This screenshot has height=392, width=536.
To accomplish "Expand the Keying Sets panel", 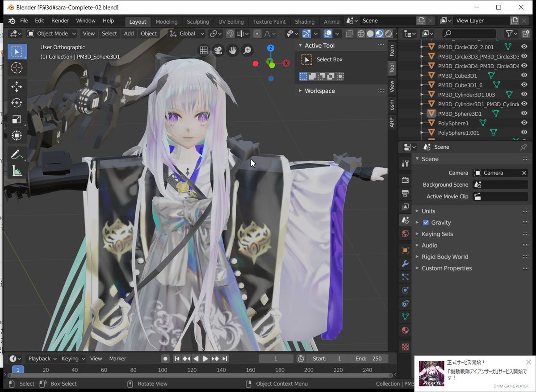I will (437, 234).
